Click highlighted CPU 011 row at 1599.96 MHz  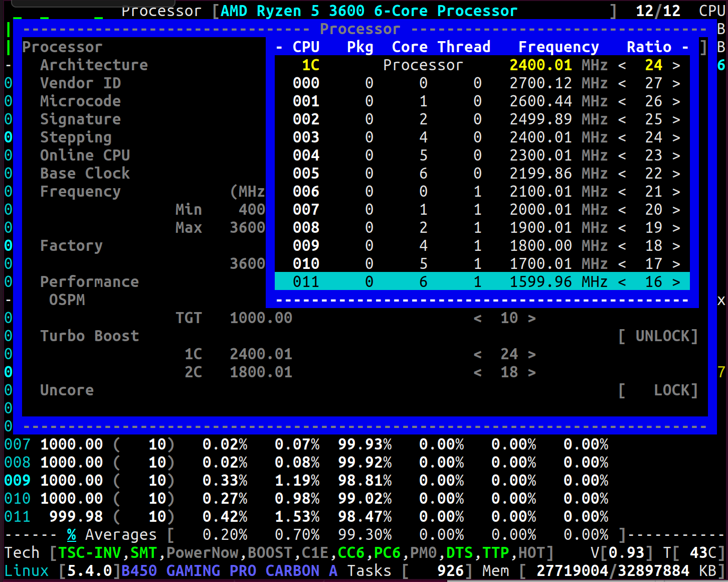click(x=482, y=281)
